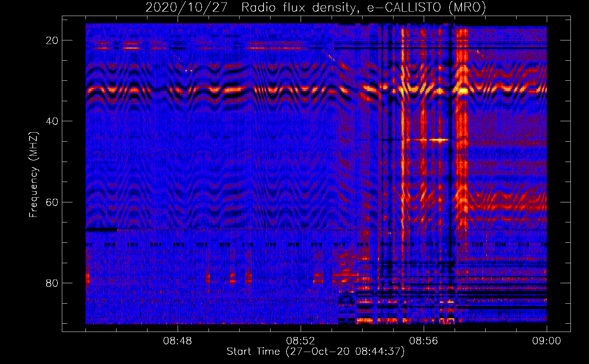
Task: Click the "Start Time (27-Oct-20 08:44:37)" label
Action: 316,352
